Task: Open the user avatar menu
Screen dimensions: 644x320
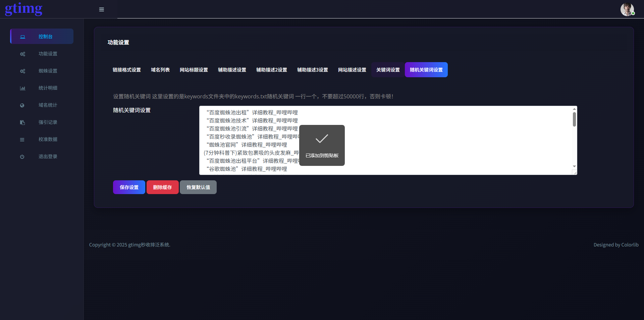Action: (627, 9)
